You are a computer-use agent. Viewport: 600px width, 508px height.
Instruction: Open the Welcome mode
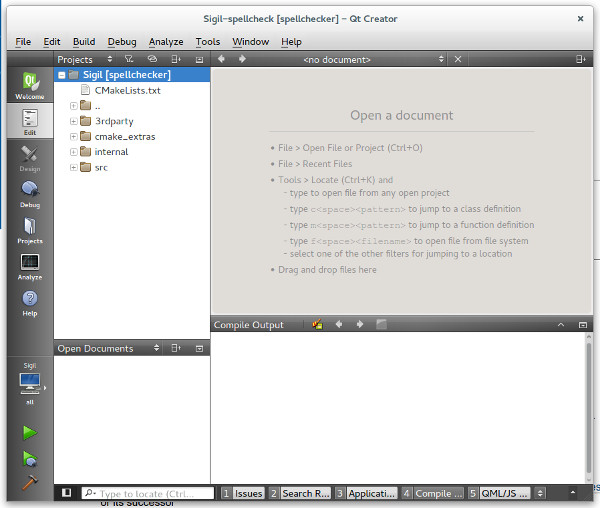[x=30, y=86]
